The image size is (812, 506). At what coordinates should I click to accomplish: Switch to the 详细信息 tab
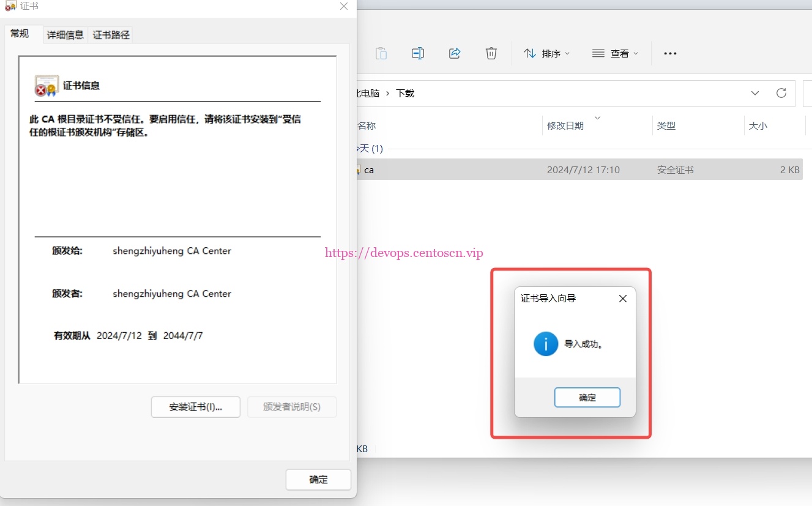point(65,35)
